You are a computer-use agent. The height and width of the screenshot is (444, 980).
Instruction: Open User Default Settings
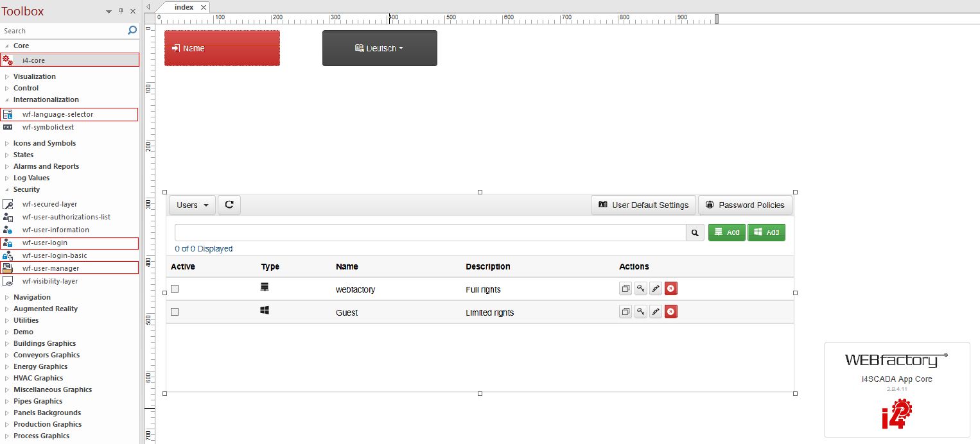tap(643, 205)
